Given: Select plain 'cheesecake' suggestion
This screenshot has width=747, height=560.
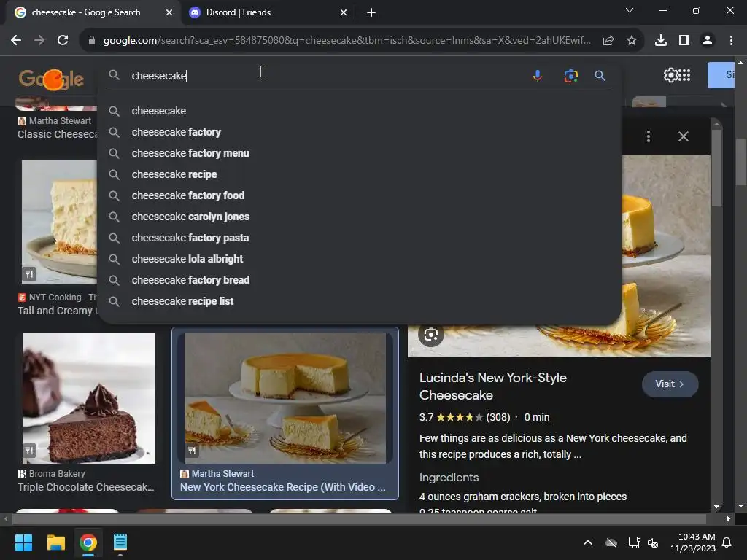Looking at the screenshot, I should (359, 111).
